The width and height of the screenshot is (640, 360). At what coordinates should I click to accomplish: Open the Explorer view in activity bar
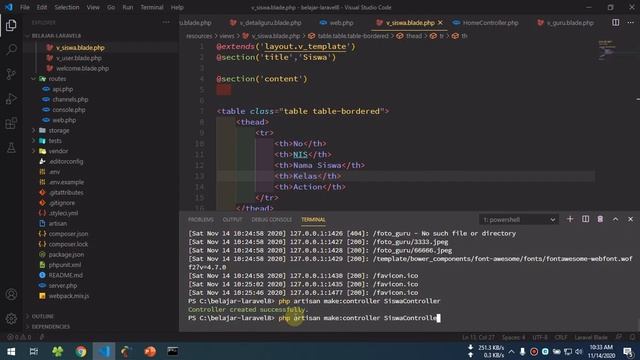pos(11,25)
